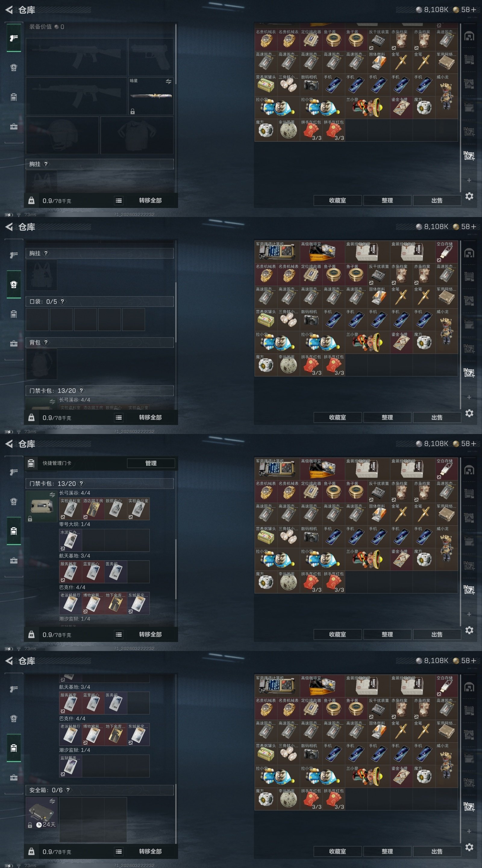Image resolution: width=482 pixels, height=868 pixels.
Task: Click the 快捷管理门卡 card-holder icon
Action: [x=31, y=463]
